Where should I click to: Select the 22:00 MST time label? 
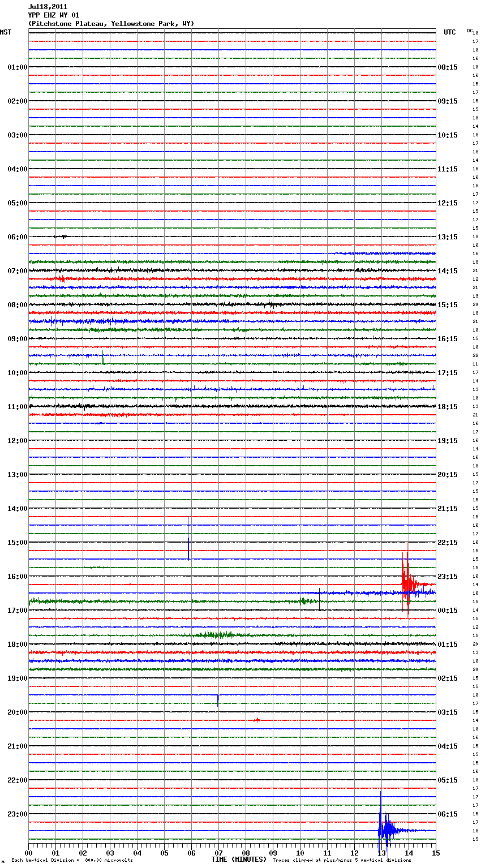(17, 780)
